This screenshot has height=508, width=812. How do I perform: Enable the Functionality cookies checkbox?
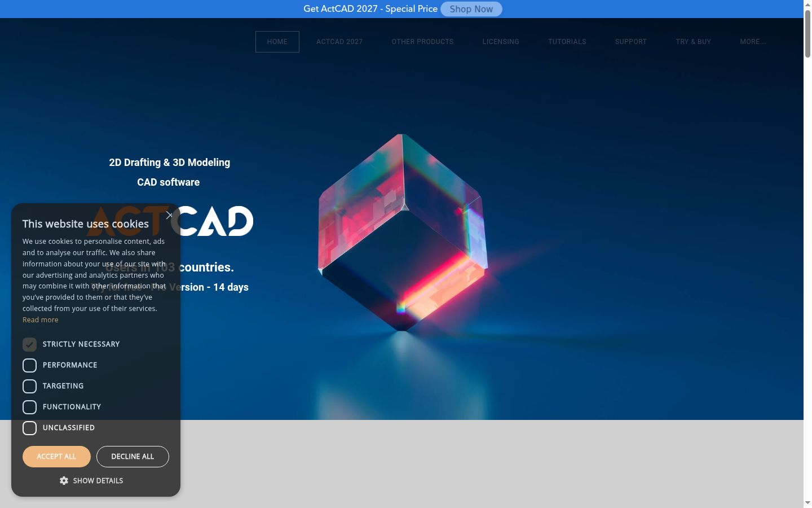[29, 407]
